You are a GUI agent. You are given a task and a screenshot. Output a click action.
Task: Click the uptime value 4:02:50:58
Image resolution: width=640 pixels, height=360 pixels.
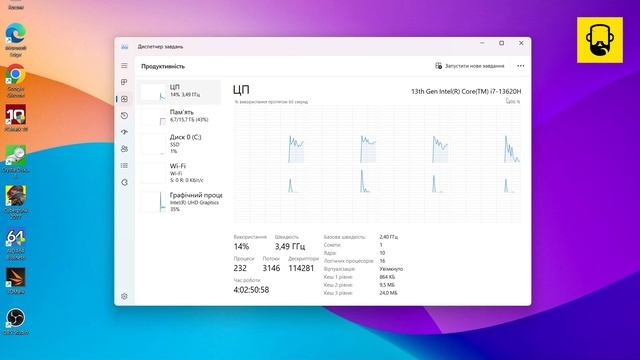(251, 290)
